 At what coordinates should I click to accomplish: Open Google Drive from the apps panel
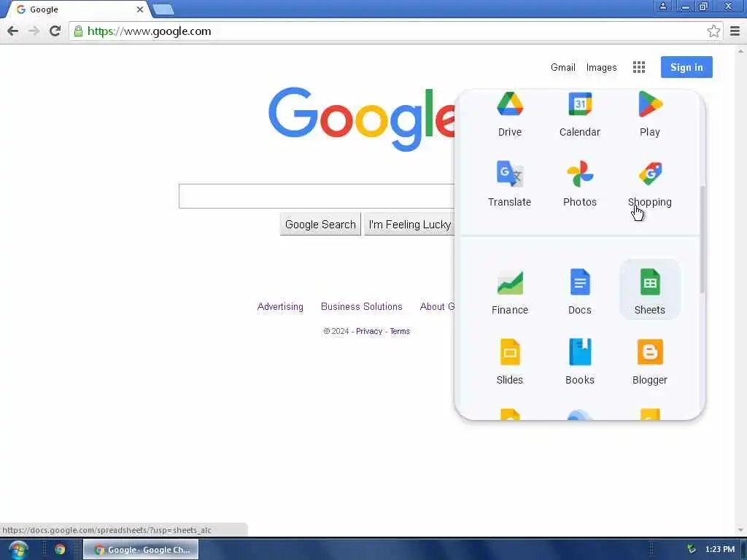[x=510, y=114]
